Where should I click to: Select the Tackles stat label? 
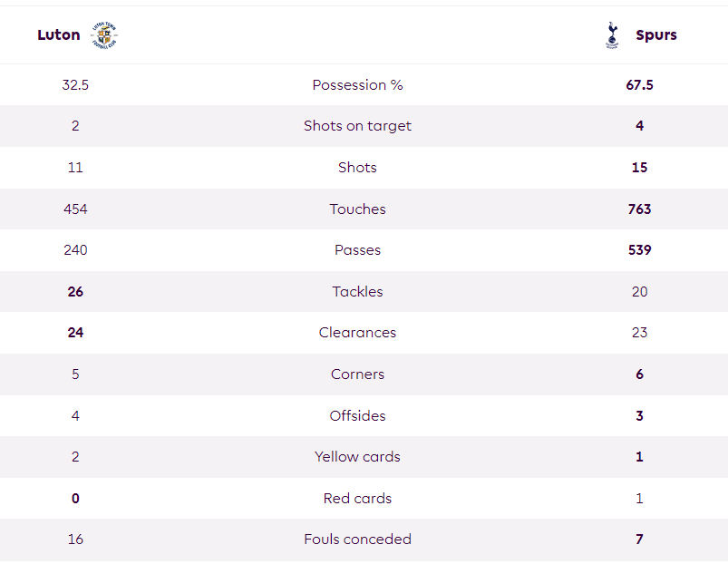click(357, 291)
